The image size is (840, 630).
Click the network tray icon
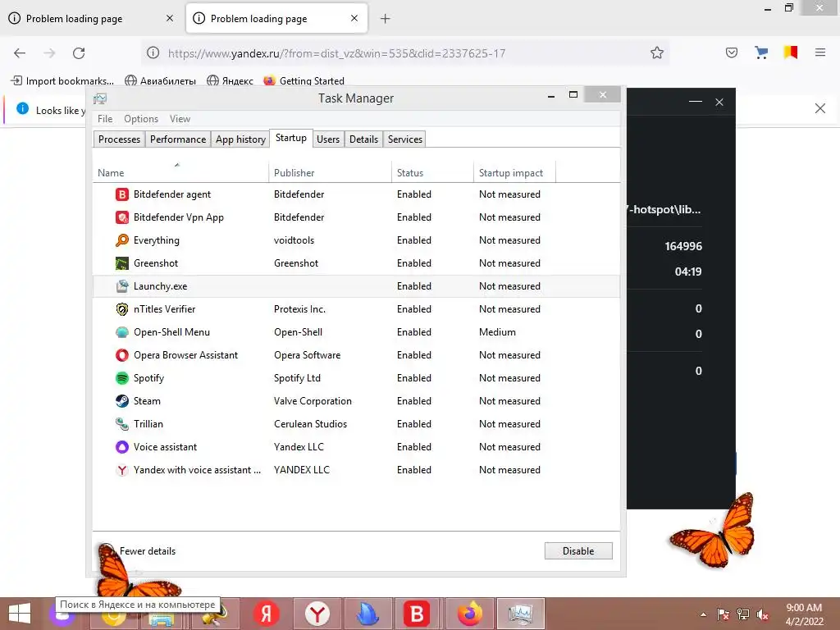coord(743,614)
